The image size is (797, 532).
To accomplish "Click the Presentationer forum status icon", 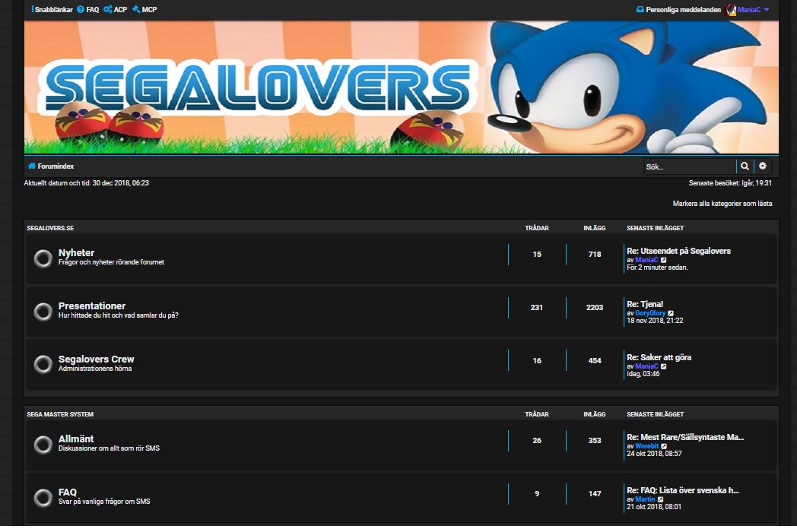I will tap(43, 312).
